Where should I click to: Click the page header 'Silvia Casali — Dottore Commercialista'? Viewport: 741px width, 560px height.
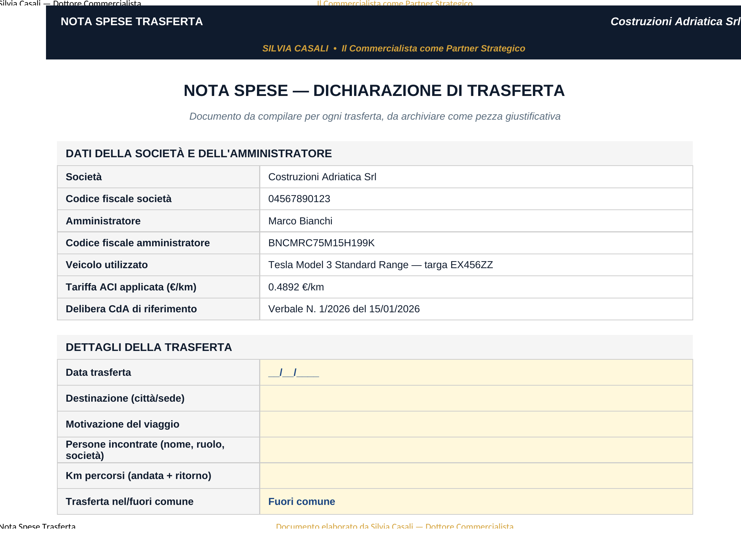tap(70, 3)
